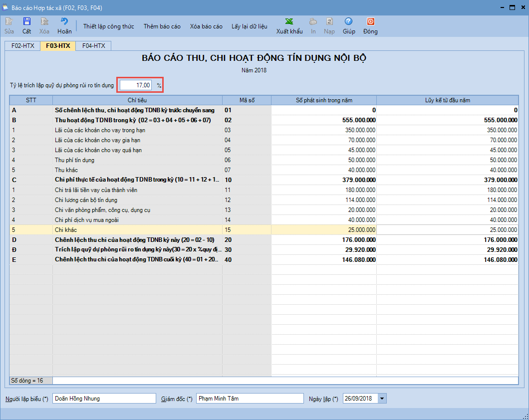Click Lũy kế từ đầu năm header

[447, 100]
